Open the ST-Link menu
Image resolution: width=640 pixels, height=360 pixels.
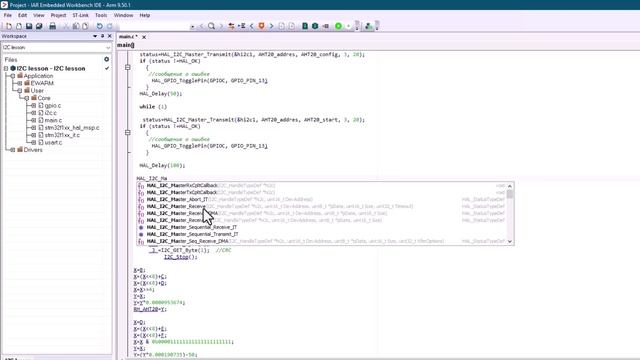pos(80,15)
